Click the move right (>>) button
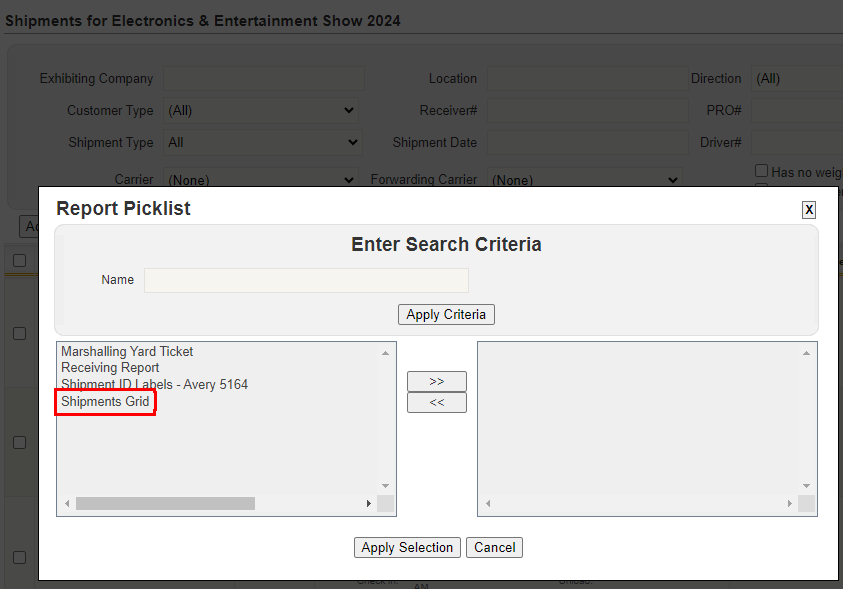Image resolution: width=843 pixels, height=589 pixels. point(437,381)
